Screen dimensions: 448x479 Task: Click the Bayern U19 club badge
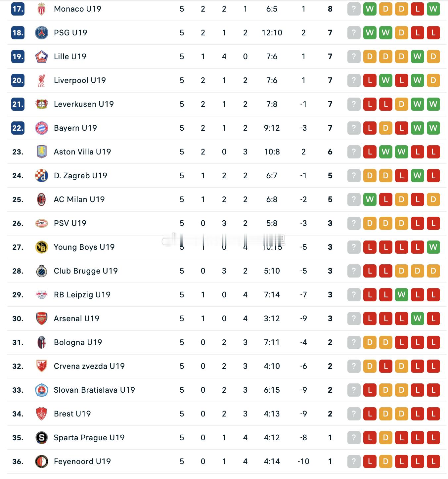click(x=41, y=128)
